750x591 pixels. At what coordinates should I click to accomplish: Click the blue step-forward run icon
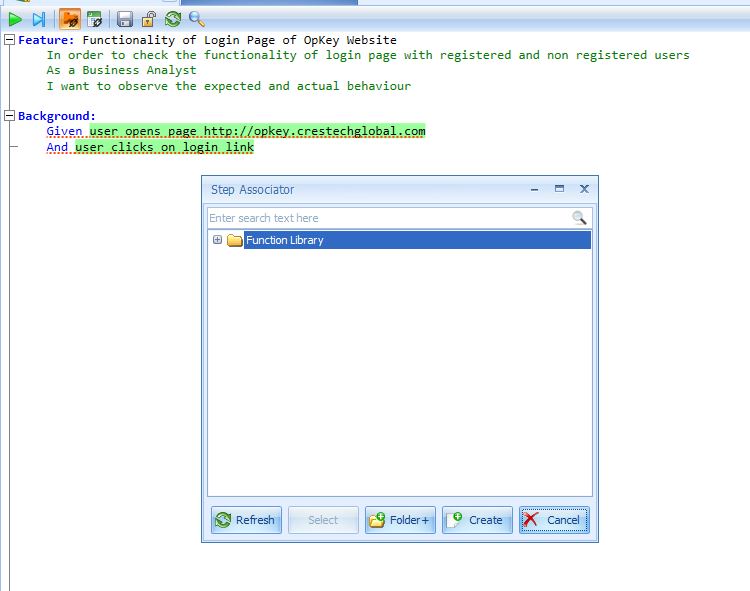[39, 20]
